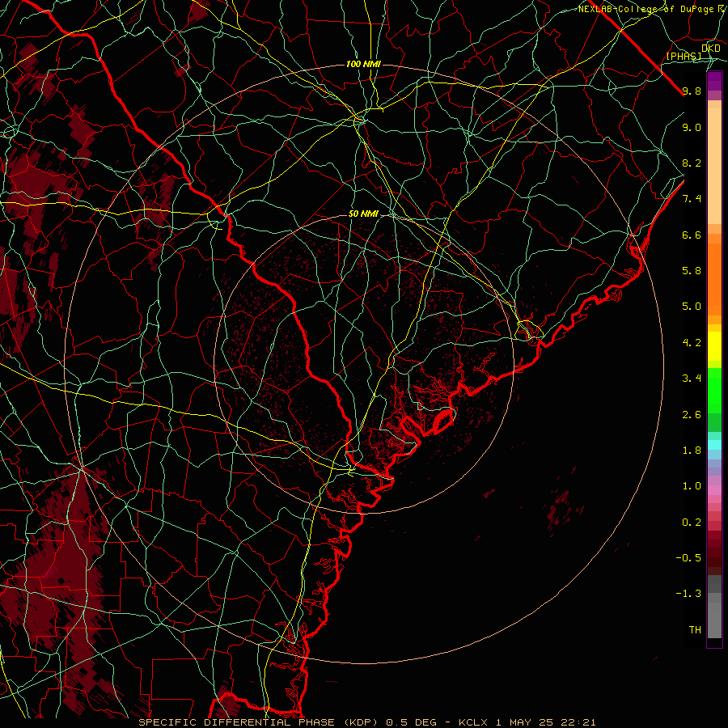Click the -1.3 value on the color scale
Image resolution: width=728 pixels, height=728 pixels.
(688, 594)
